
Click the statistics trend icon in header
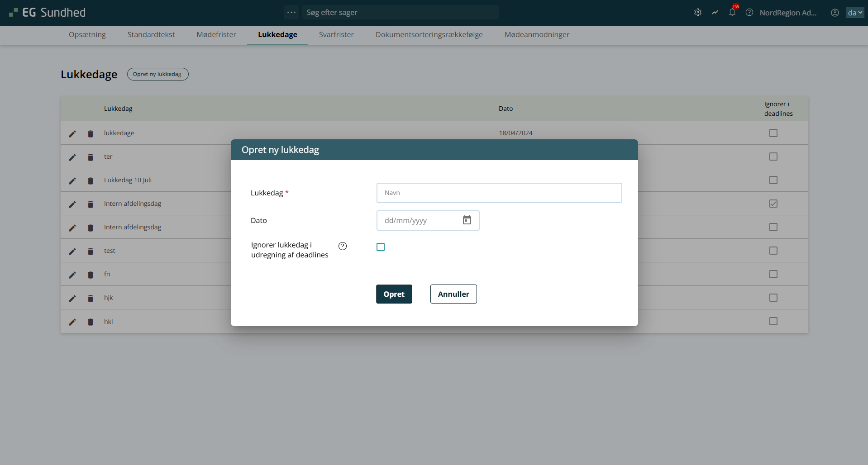pos(715,13)
